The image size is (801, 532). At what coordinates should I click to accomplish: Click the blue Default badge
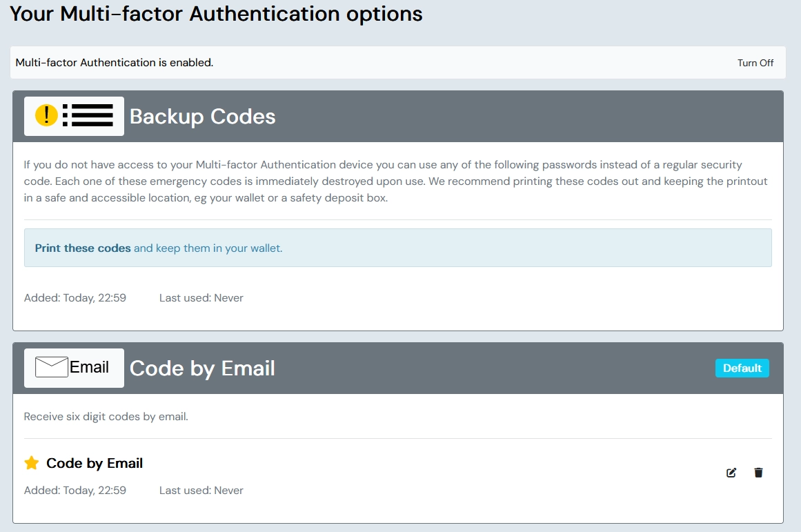pyautogui.click(x=742, y=368)
